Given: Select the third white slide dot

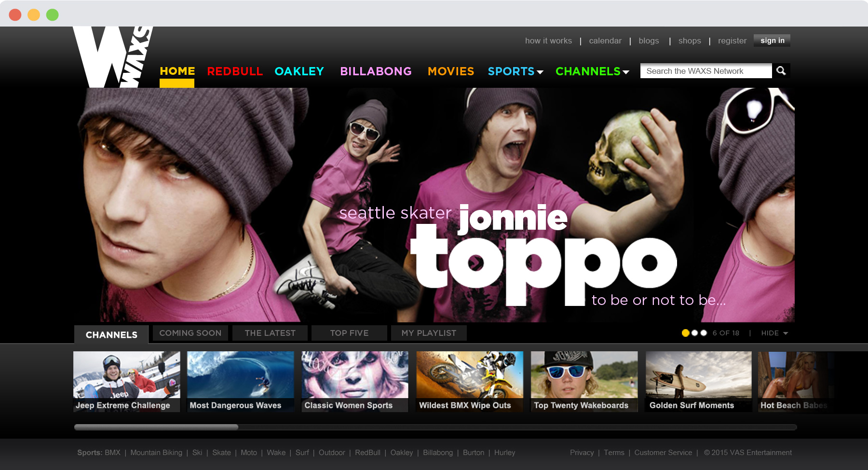Looking at the screenshot, I should point(704,333).
